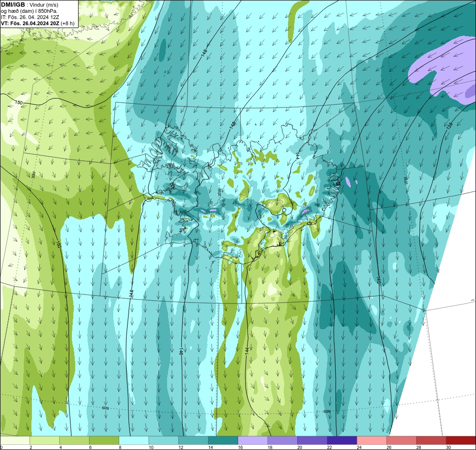Image resolution: width=476 pixels, height=450 pixels.
Task: Pick the salmon 26–28 m/s legend swatch
Action: (402, 440)
